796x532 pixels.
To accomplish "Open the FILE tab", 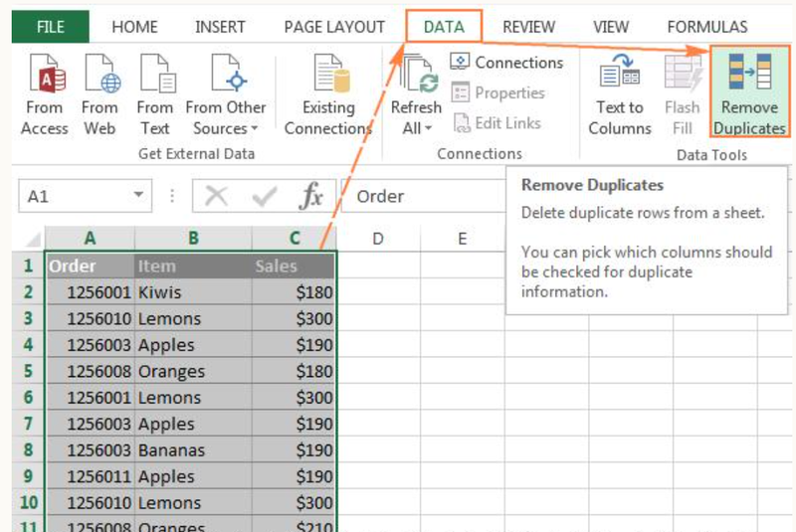I will click(51, 27).
